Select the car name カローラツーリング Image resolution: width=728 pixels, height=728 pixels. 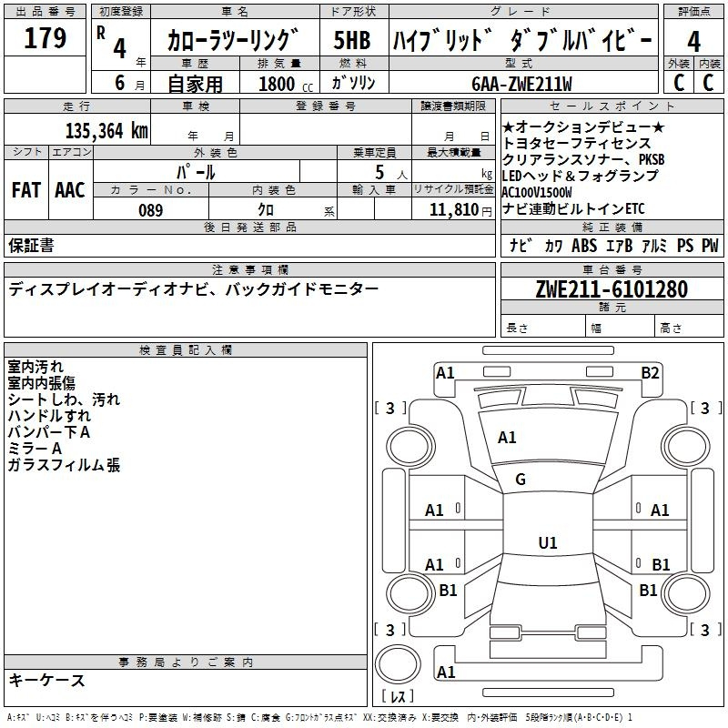pyautogui.click(x=233, y=40)
